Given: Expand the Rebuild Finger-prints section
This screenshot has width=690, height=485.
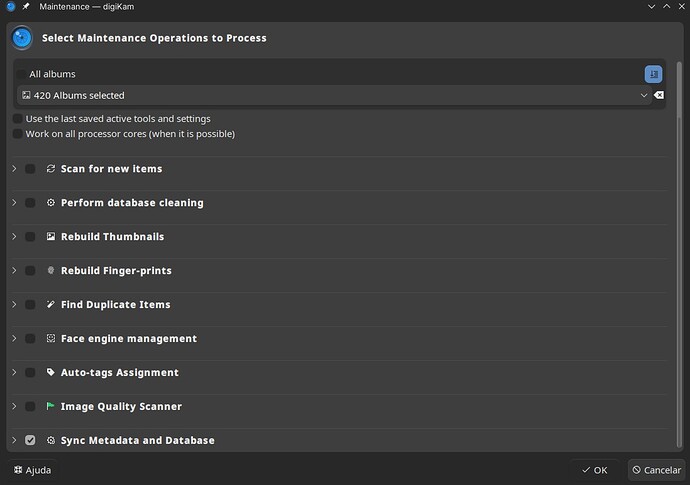Looking at the screenshot, I should (14, 270).
